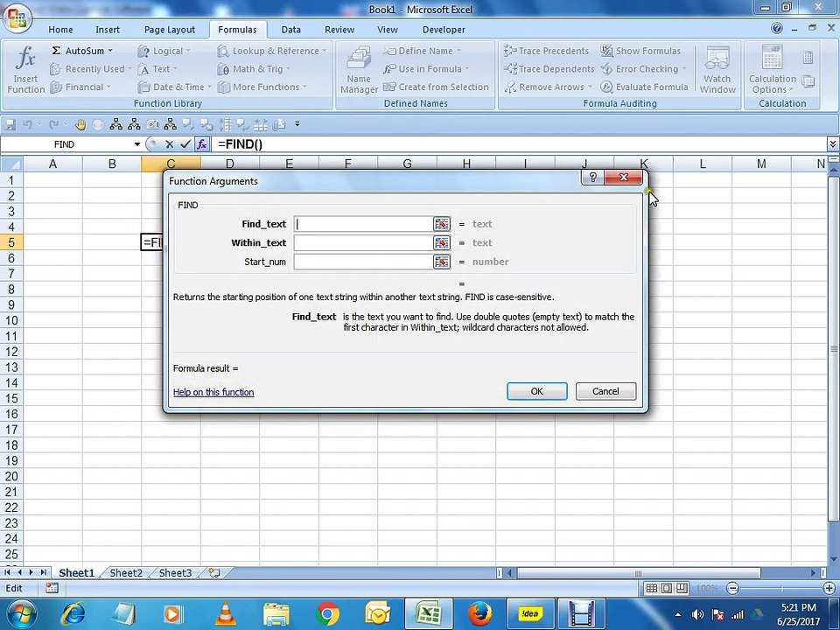Click the Within_text input field

(x=362, y=242)
